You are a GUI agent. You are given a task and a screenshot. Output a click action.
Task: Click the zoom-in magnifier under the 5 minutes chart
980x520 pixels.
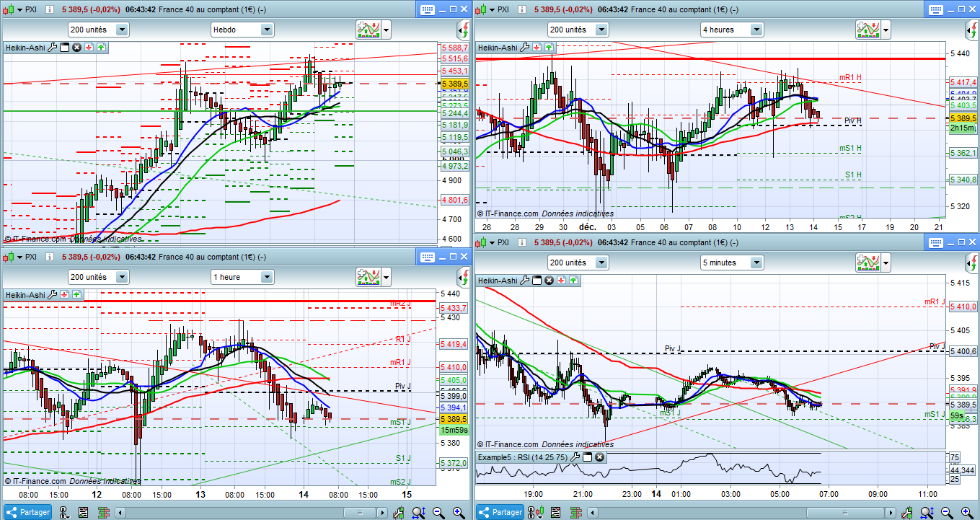[x=966, y=512]
